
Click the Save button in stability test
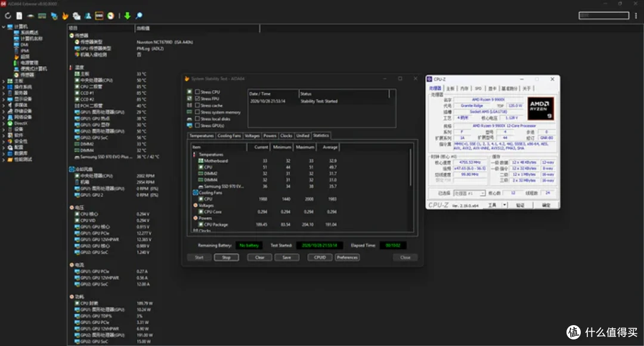[x=287, y=258]
